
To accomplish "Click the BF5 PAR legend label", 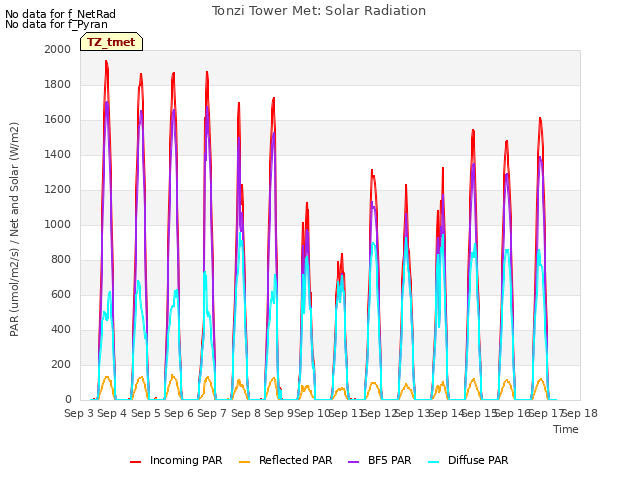I will [389, 460].
